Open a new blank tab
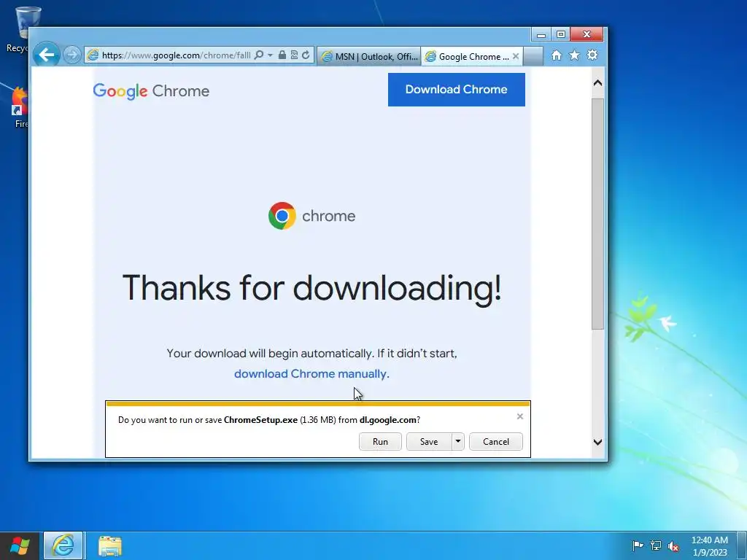Screen dimensions: 747x560 (533, 56)
